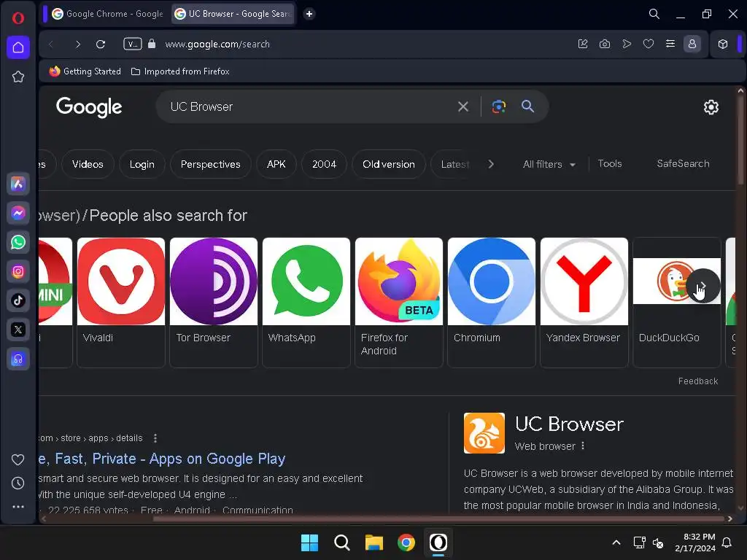The image size is (747, 560).
Task: Open the SafeSearch setting
Action: (683, 164)
